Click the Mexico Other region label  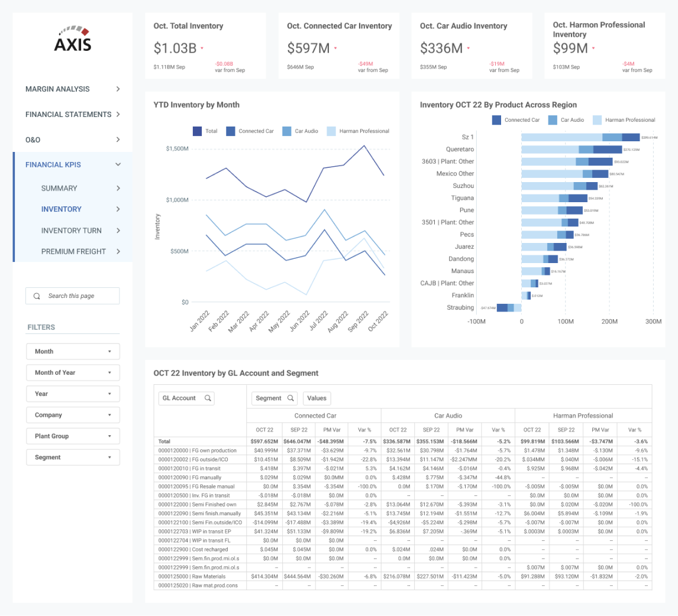pos(455,174)
